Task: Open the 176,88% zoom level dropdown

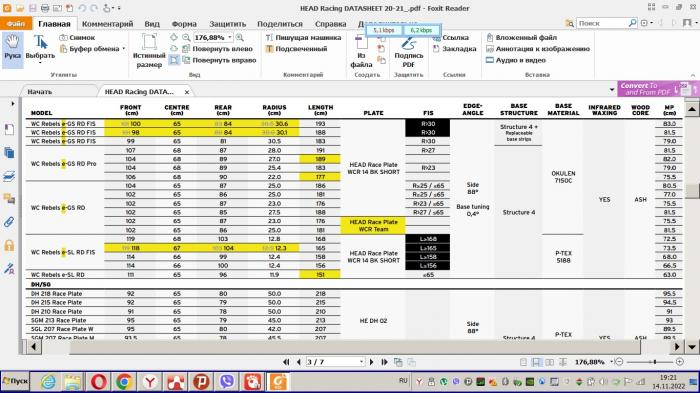Action: [x=230, y=38]
